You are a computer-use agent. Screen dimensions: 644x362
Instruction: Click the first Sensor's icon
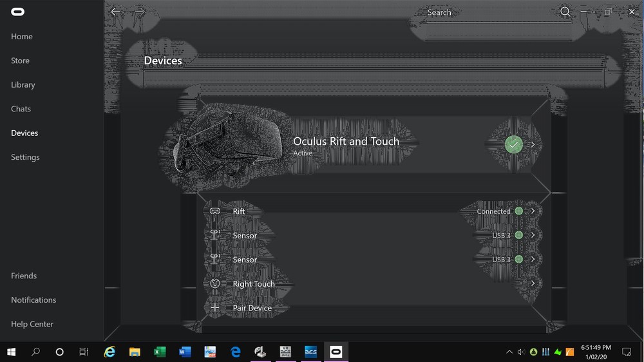[x=215, y=234]
